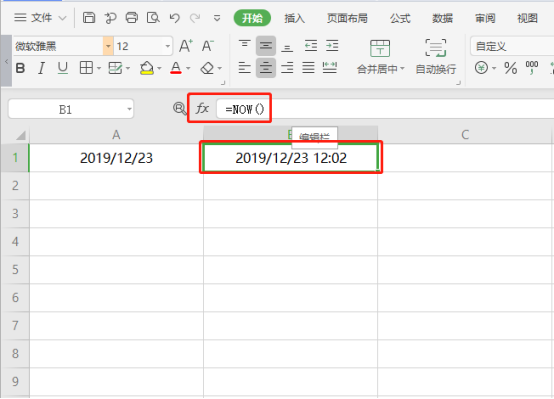Increase font size with A+ icon
Screen dimensions: 554x399
tap(186, 46)
